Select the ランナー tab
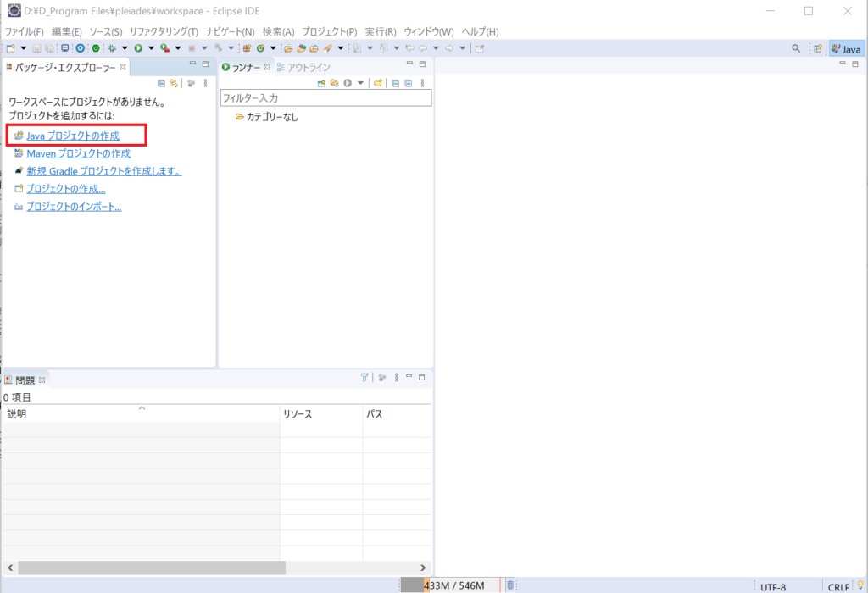The image size is (868, 593). (x=247, y=67)
